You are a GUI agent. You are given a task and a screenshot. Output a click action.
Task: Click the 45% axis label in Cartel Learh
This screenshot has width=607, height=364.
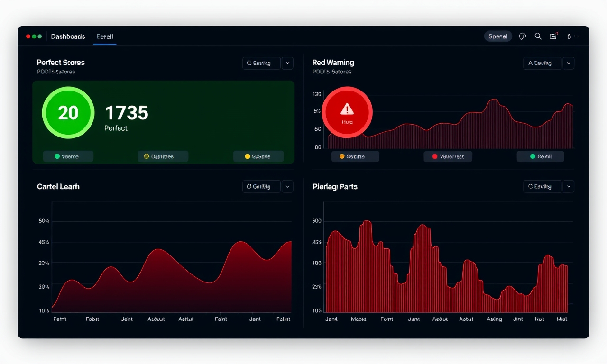pyautogui.click(x=44, y=242)
